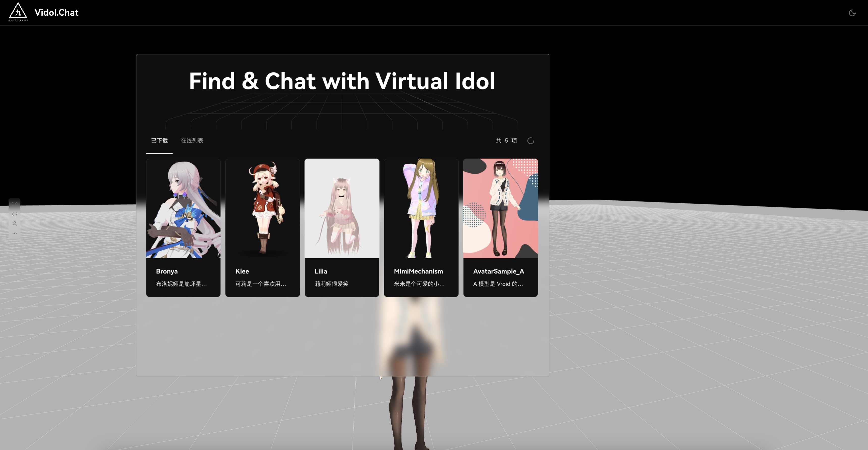This screenshot has width=868, height=450.
Task: Select the Bronya character thumbnail
Action: (183, 208)
